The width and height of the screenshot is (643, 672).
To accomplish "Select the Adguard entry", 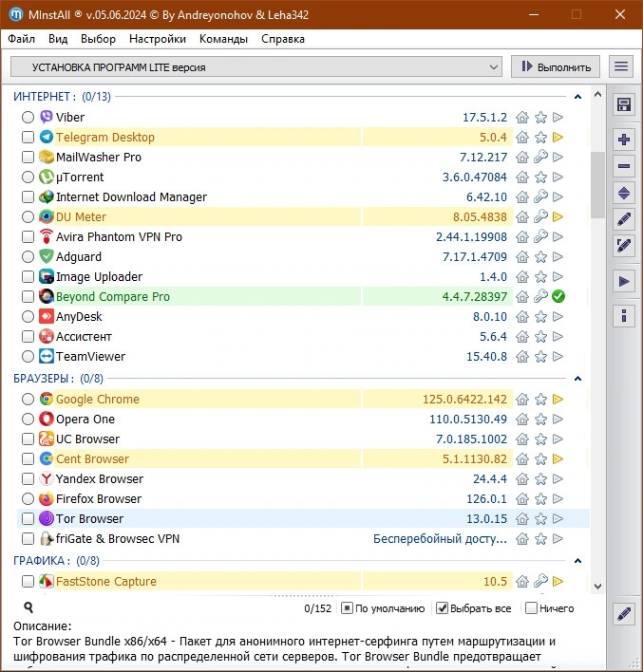I will [79, 256].
